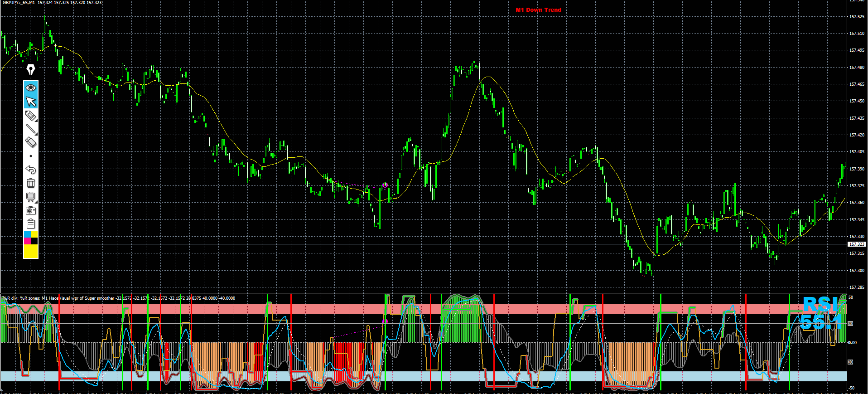Pick the cyan color swatch
The width and height of the screenshot is (868, 394).
point(27,234)
